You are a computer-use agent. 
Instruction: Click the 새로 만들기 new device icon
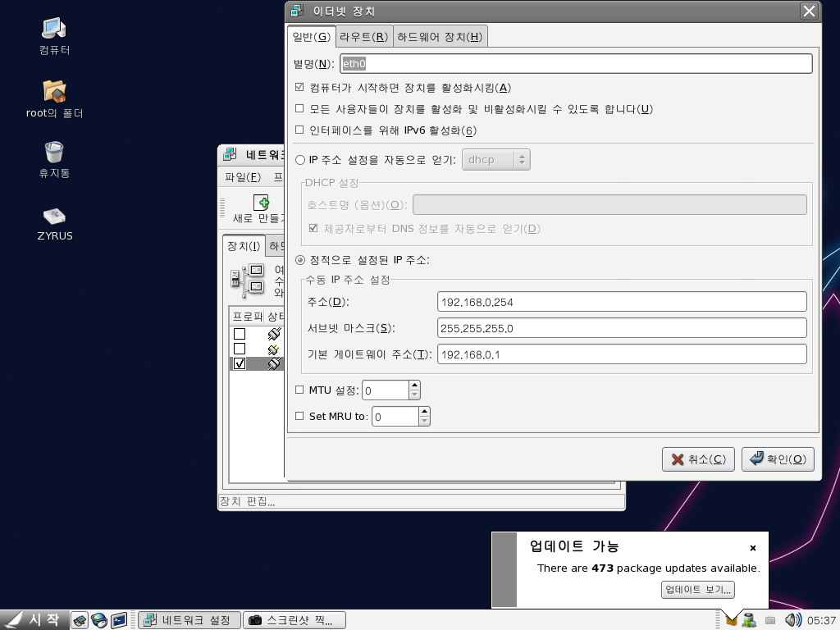pyautogui.click(x=261, y=203)
